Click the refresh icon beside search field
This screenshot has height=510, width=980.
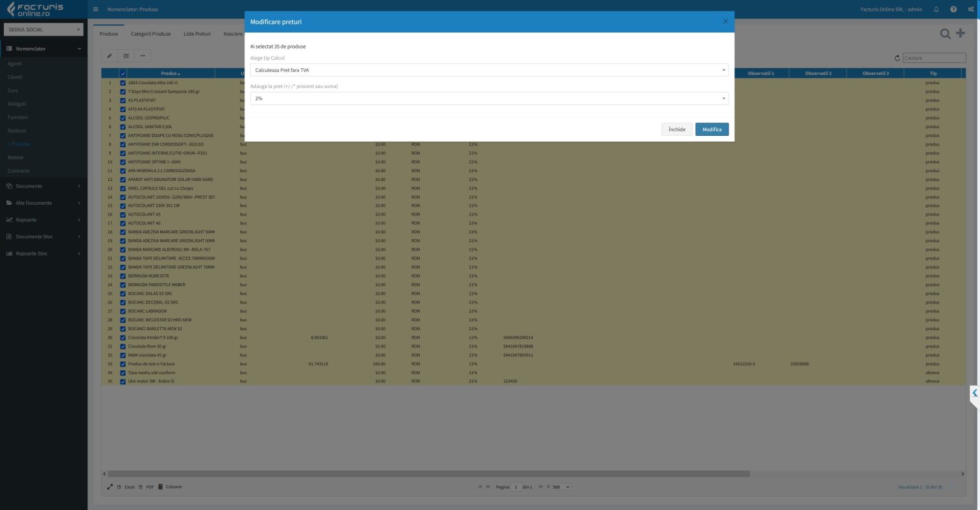pyautogui.click(x=896, y=58)
